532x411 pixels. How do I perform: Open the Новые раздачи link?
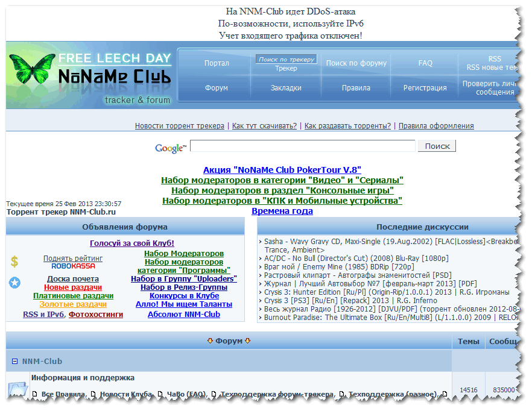(x=73, y=287)
